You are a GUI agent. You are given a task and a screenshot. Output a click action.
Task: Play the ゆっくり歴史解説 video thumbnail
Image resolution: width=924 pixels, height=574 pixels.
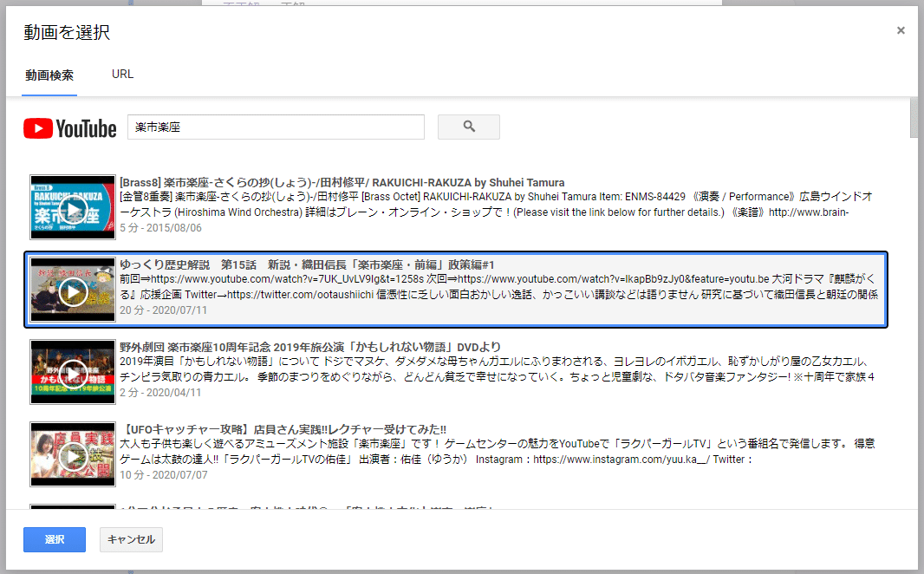pyautogui.click(x=73, y=290)
